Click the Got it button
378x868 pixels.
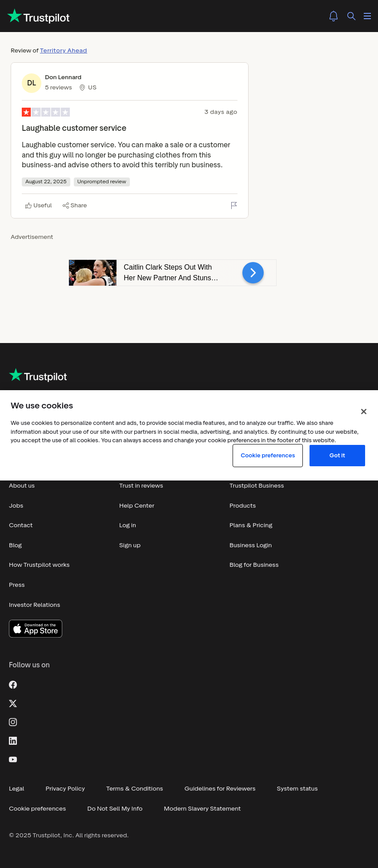(337, 456)
